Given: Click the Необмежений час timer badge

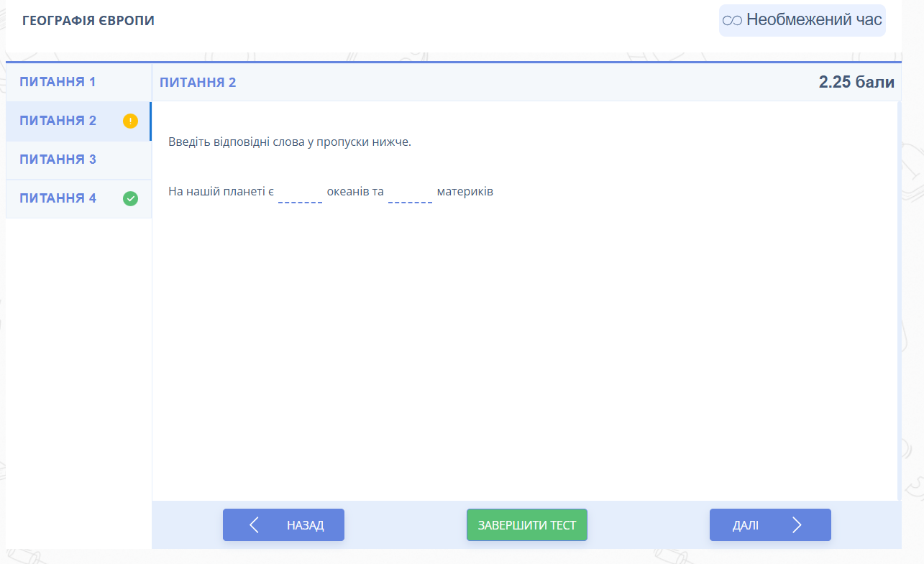Looking at the screenshot, I should coord(802,20).
